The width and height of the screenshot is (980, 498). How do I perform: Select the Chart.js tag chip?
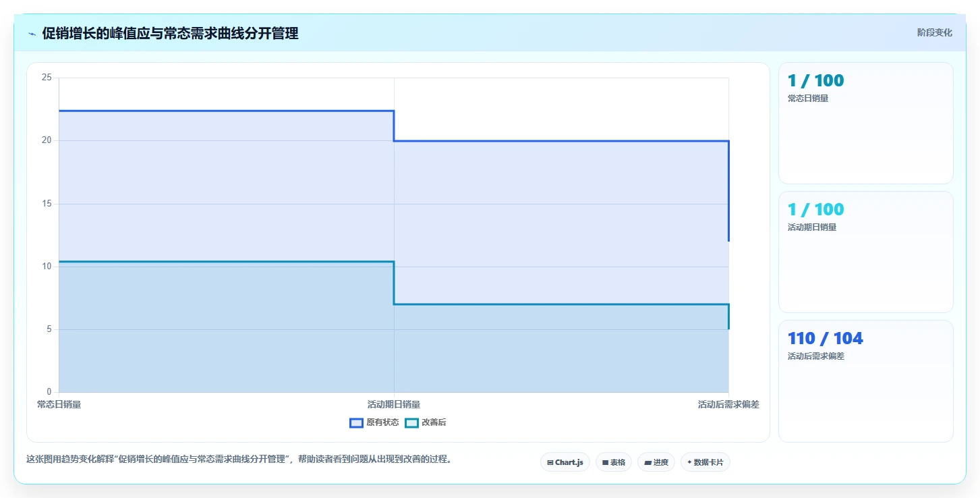pyautogui.click(x=565, y=462)
